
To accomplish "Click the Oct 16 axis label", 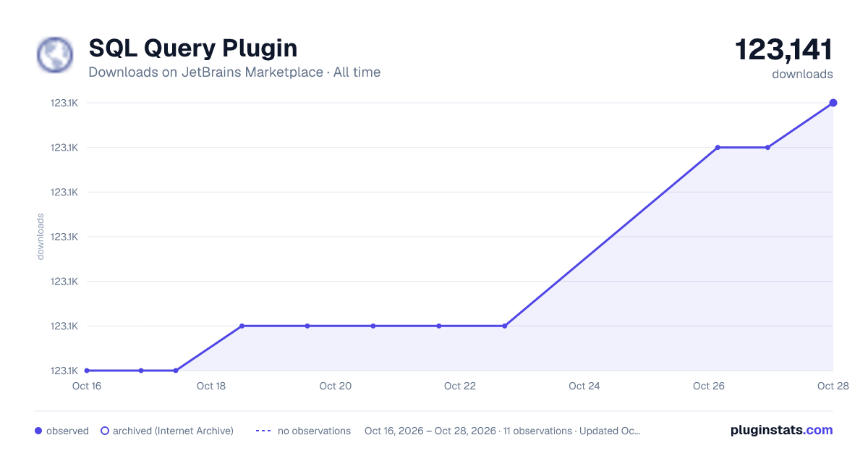I will click(x=87, y=386).
